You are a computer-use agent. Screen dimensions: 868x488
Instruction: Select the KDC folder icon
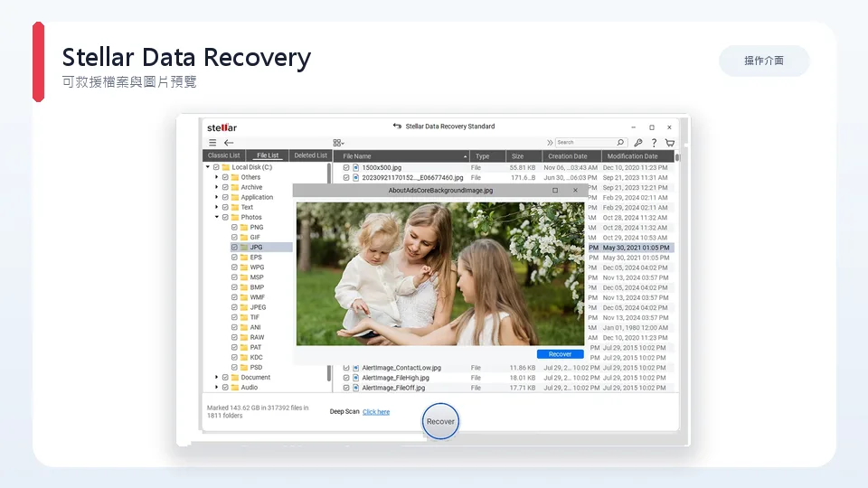(243, 357)
